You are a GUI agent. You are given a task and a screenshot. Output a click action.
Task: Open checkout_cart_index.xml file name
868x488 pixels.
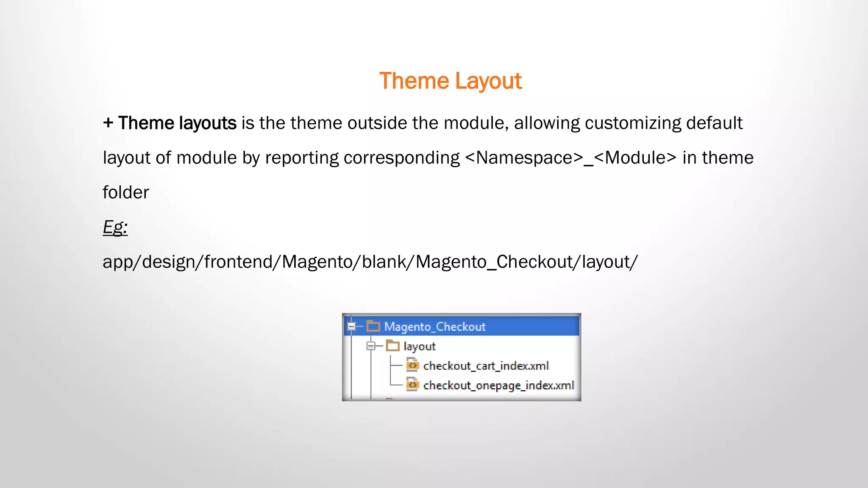486,366
